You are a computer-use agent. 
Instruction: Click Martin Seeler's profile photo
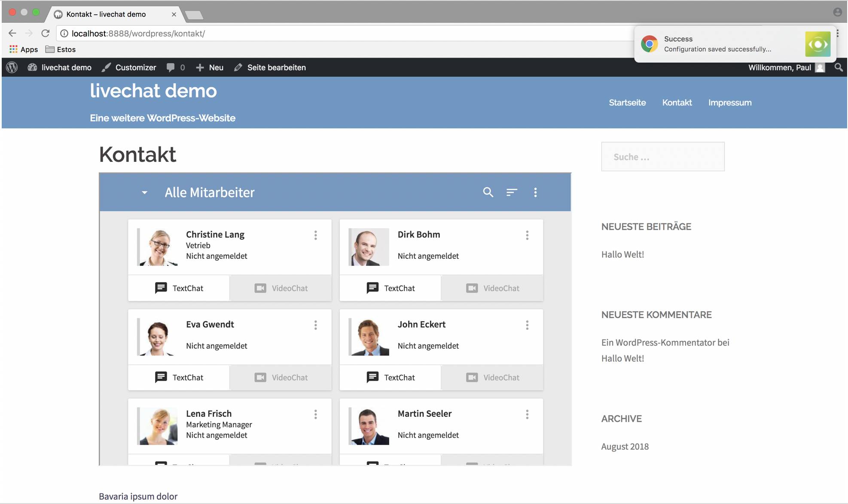pos(369,426)
